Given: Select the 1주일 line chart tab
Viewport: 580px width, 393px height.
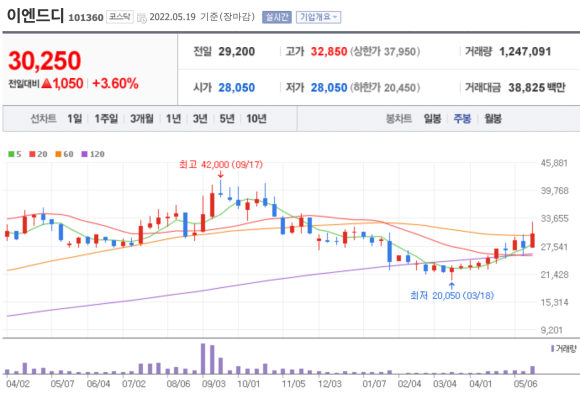Looking at the screenshot, I should click(106, 119).
